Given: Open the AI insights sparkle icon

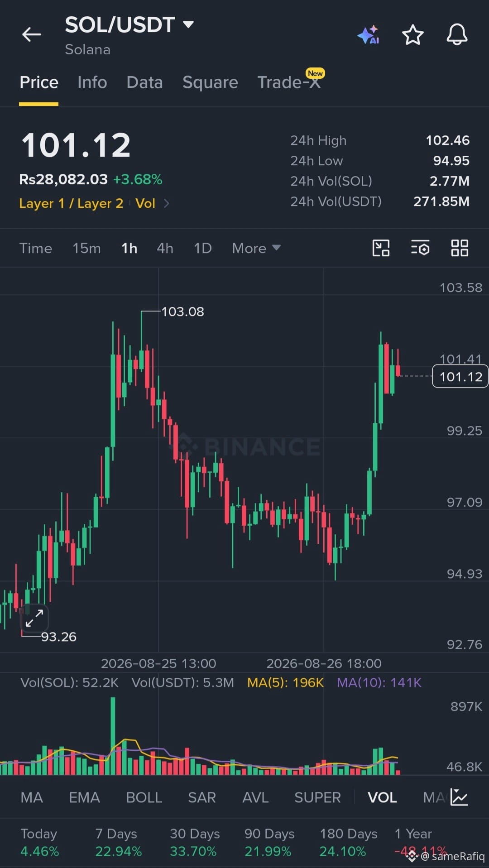Looking at the screenshot, I should click(x=368, y=35).
